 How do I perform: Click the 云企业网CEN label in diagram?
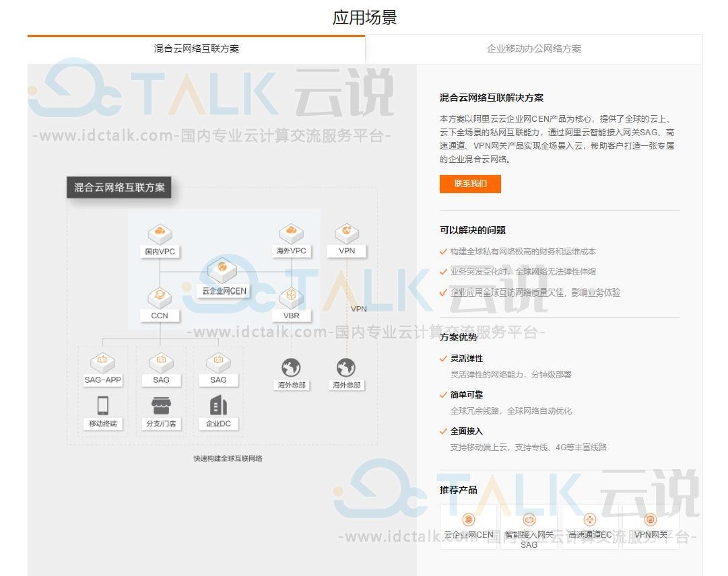coord(224,291)
